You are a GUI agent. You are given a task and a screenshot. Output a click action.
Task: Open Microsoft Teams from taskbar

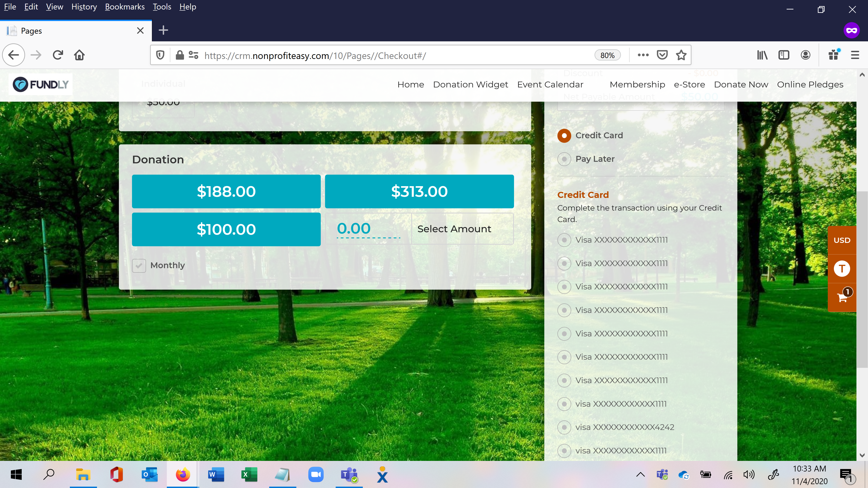pyautogui.click(x=349, y=474)
